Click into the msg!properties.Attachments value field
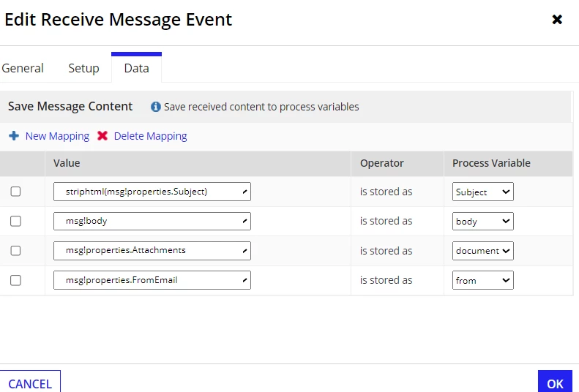Screen dimensions: 579x392 [152, 251]
